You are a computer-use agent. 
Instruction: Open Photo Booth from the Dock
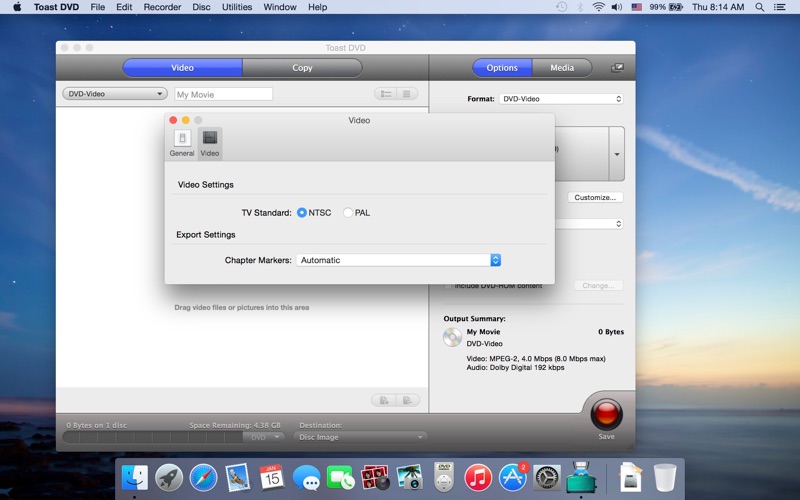[375, 478]
